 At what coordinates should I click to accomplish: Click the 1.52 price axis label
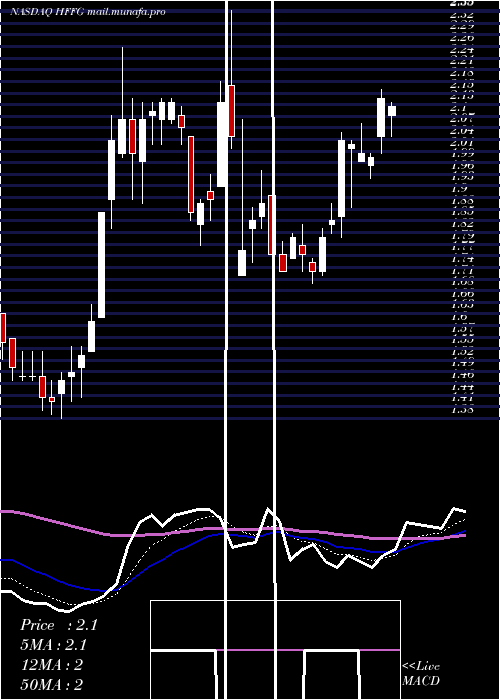pyautogui.click(x=462, y=352)
